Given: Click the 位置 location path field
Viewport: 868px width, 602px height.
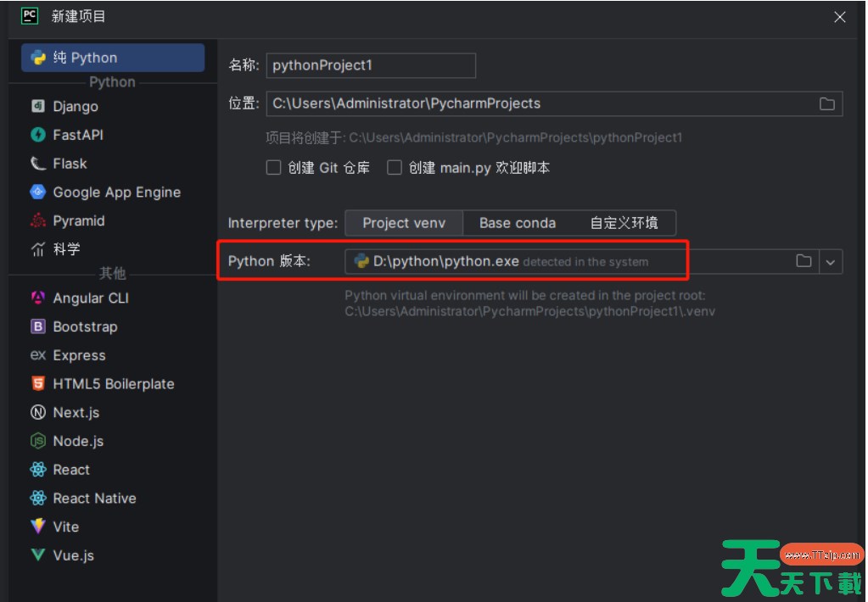Looking at the screenshot, I should pyautogui.click(x=554, y=104).
